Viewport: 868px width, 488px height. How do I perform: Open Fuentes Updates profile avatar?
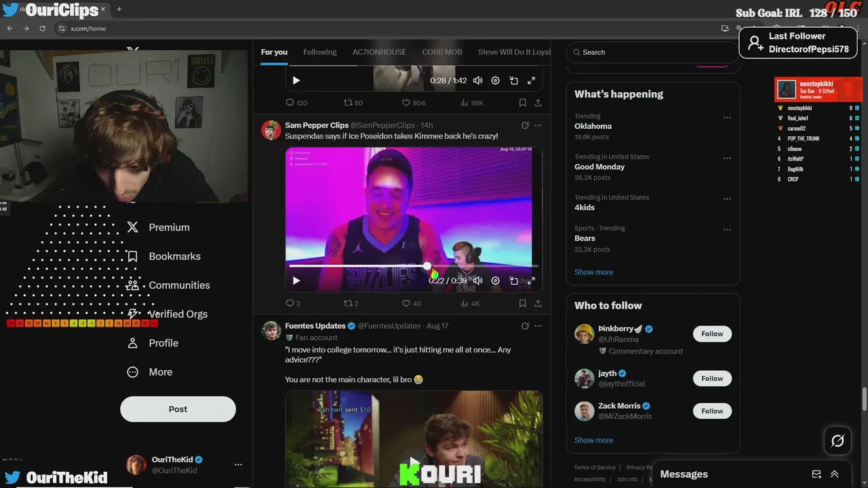point(271,331)
